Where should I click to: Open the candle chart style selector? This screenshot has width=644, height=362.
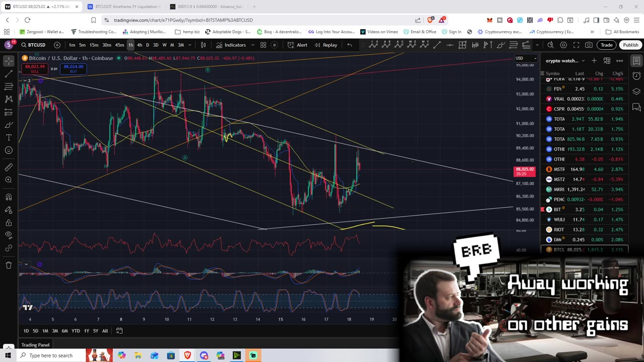(x=203, y=45)
